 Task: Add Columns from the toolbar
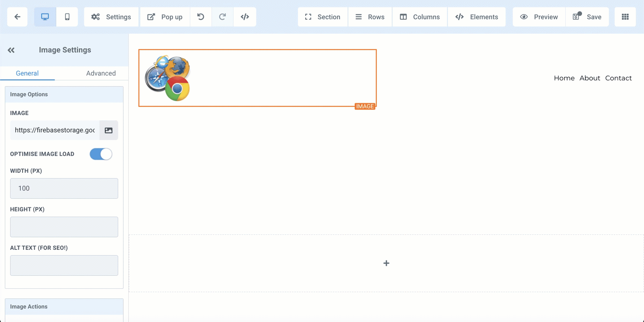[420, 17]
